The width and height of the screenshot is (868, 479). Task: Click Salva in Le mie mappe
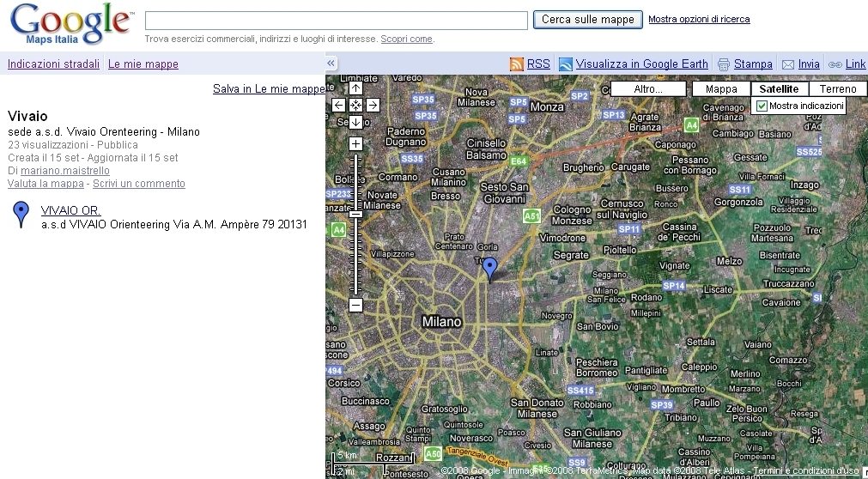(269, 88)
